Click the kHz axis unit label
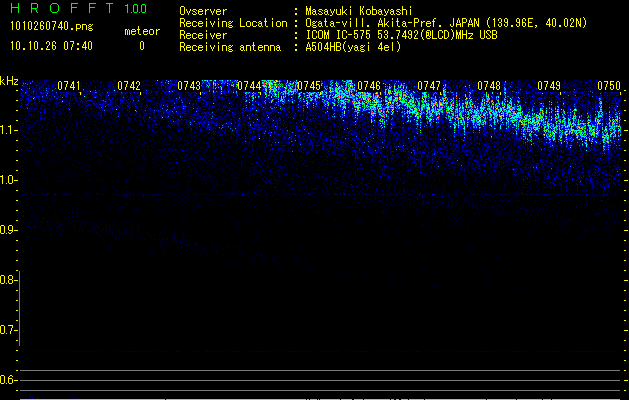Viewport: 629px width, 400px height. 9,81
